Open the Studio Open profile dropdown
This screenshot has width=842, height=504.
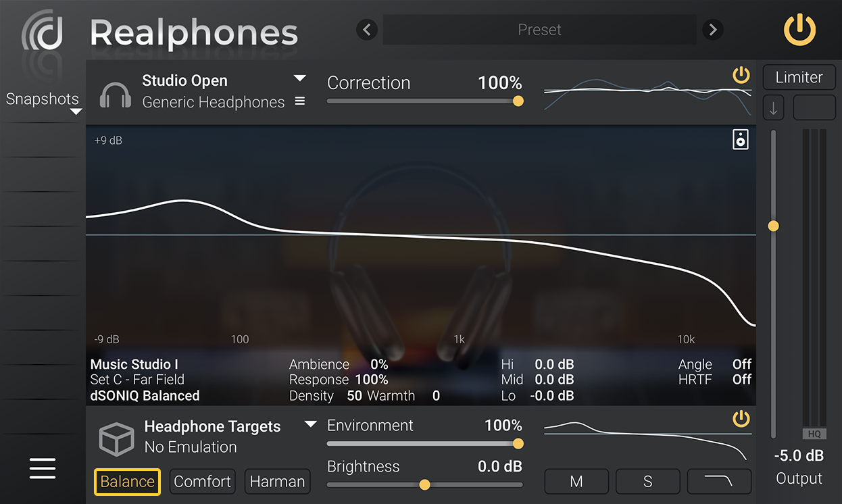[x=299, y=77]
